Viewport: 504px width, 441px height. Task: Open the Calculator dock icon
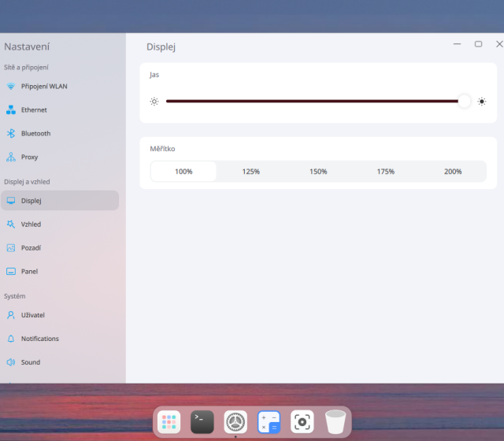point(269,422)
